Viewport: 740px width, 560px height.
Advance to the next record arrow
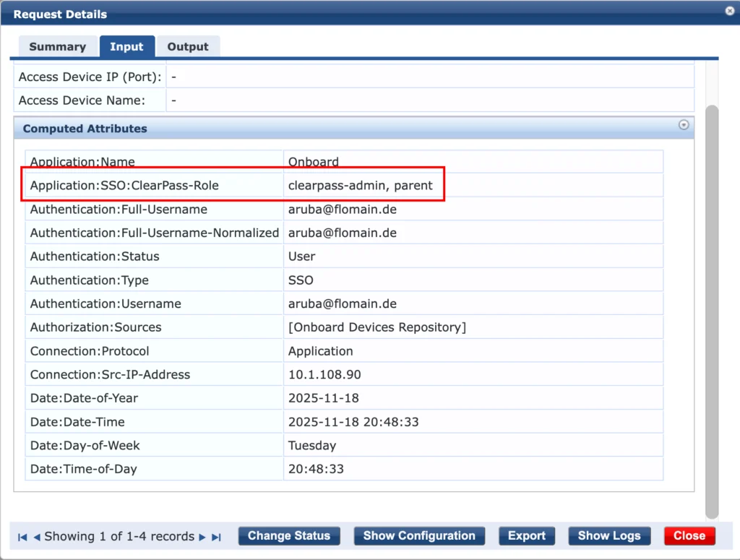(x=202, y=536)
